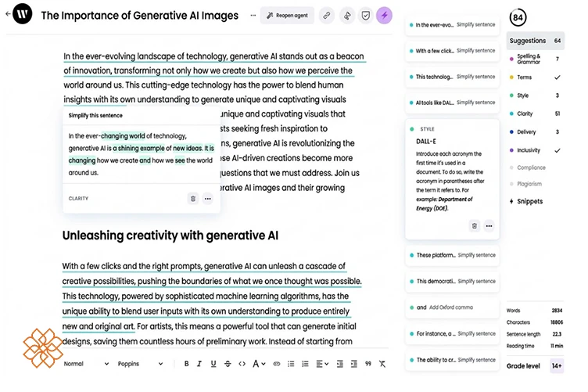The image size is (588, 392).
Task: Insert a numbered list
Action: tap(305, 364)
